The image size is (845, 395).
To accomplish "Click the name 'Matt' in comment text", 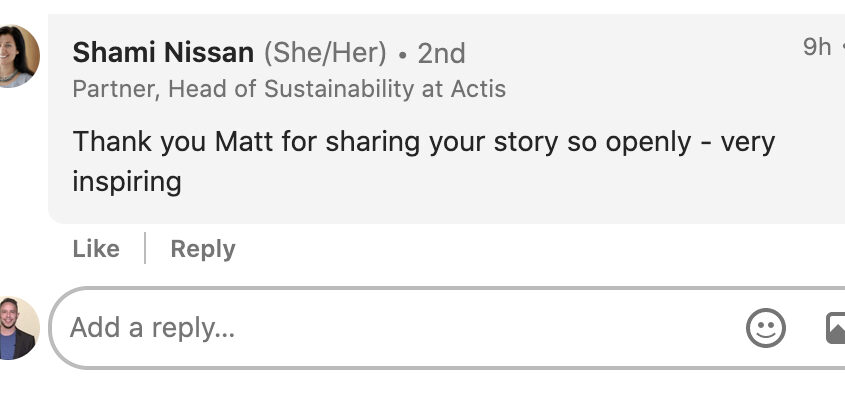I will (x=244, y=142).
